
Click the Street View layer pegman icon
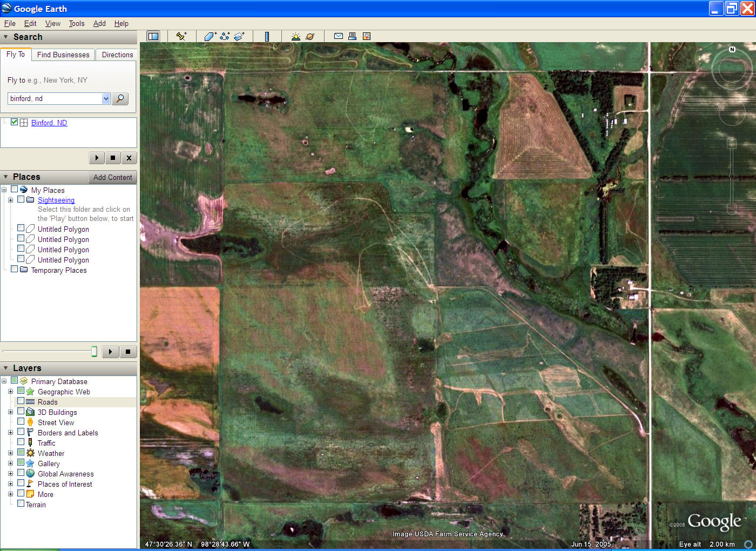pyautogui.click(x=30, y=422)
